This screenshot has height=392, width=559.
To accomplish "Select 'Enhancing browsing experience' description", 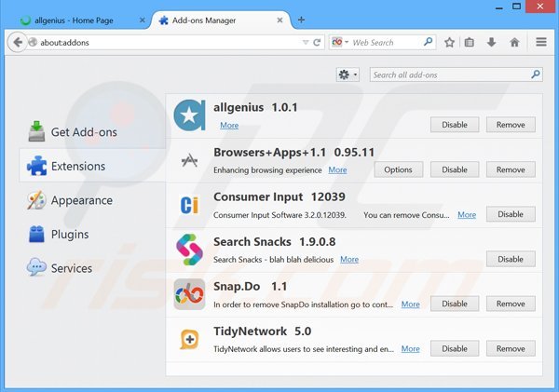I will click(267, 170).
